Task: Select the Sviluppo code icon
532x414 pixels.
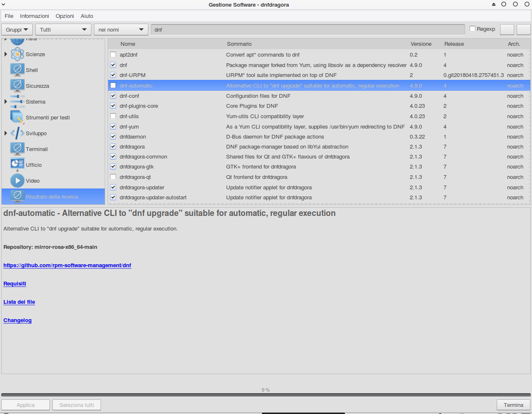Action: click(17, 133)
